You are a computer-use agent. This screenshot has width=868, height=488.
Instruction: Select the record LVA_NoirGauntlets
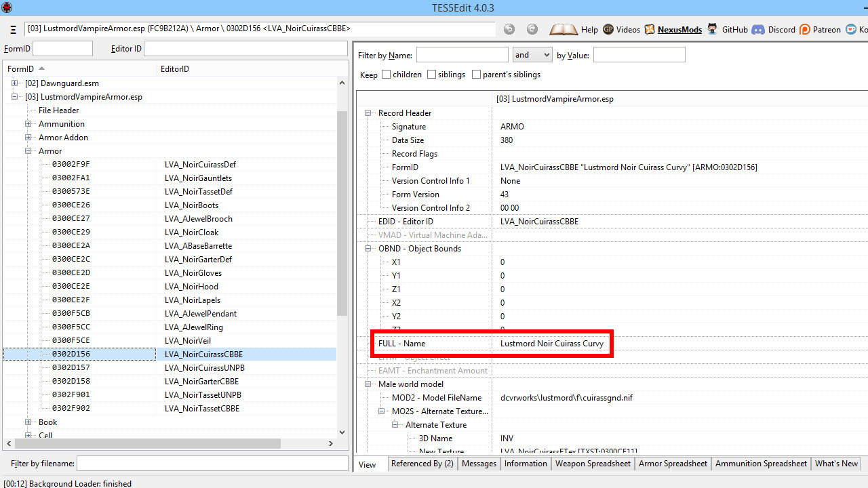pos(198,178)
